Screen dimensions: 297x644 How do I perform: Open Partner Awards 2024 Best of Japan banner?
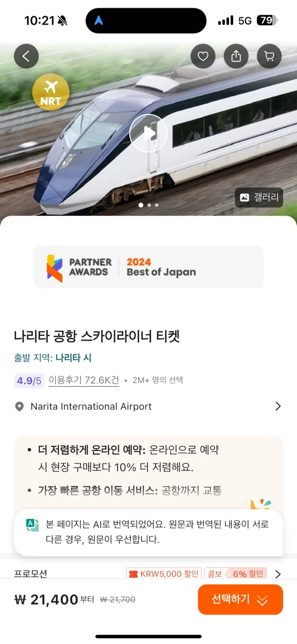tap(148, 267)
